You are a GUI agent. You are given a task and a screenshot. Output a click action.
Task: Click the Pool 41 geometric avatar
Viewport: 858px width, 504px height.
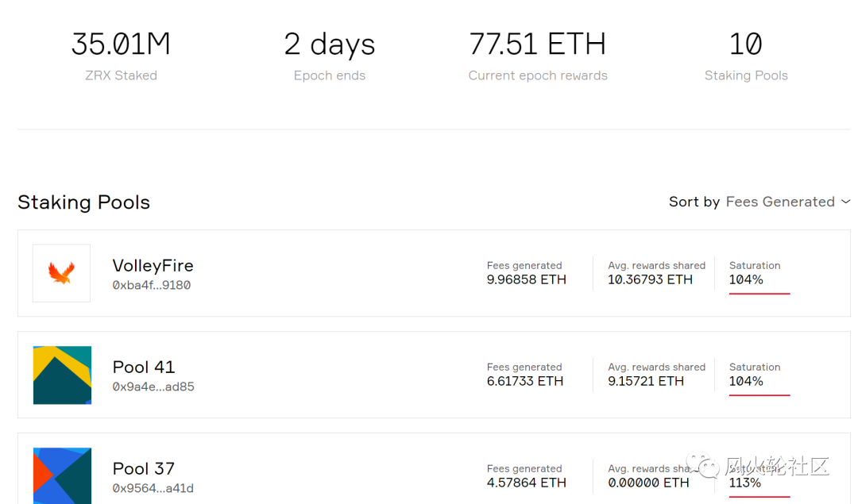tap(62, 375)
